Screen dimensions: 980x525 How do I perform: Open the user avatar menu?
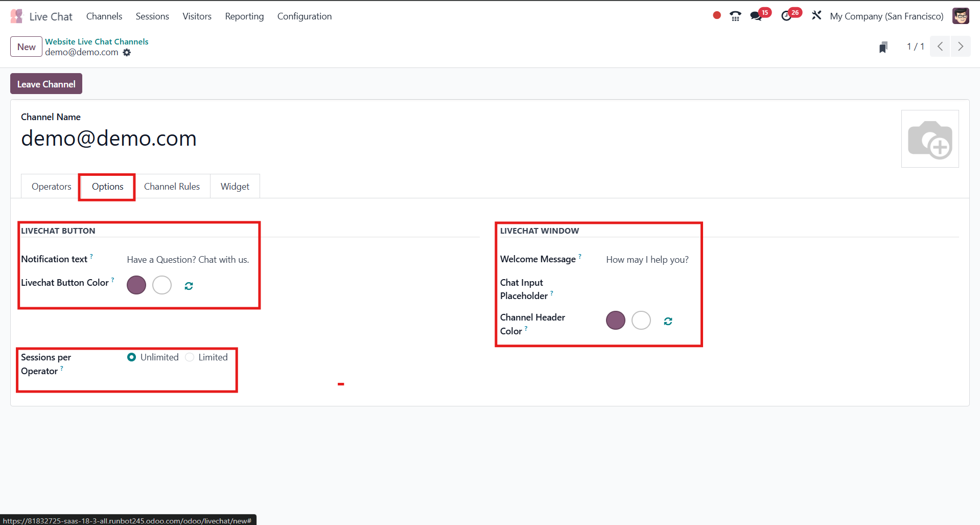coord(961,16)
